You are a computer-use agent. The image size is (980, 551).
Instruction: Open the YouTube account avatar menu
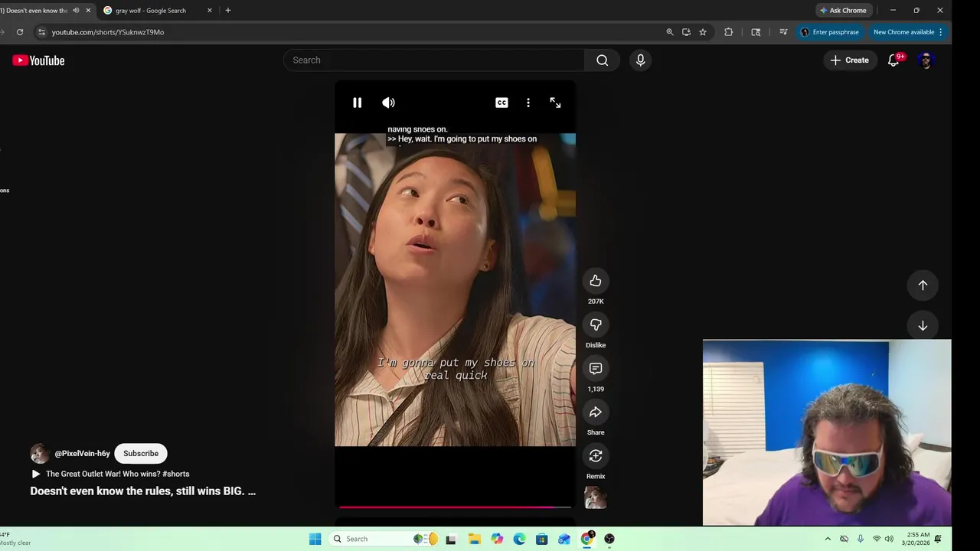click(926, 60)
